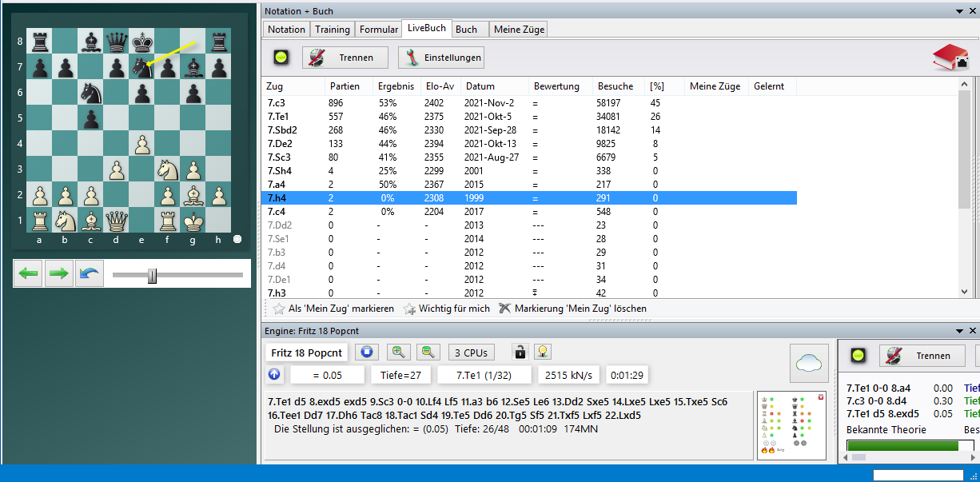Image resolution: width=980 pixels, height=482 pixels.
Task: Click the blue undo move arrow
Action: click(90, 274)
